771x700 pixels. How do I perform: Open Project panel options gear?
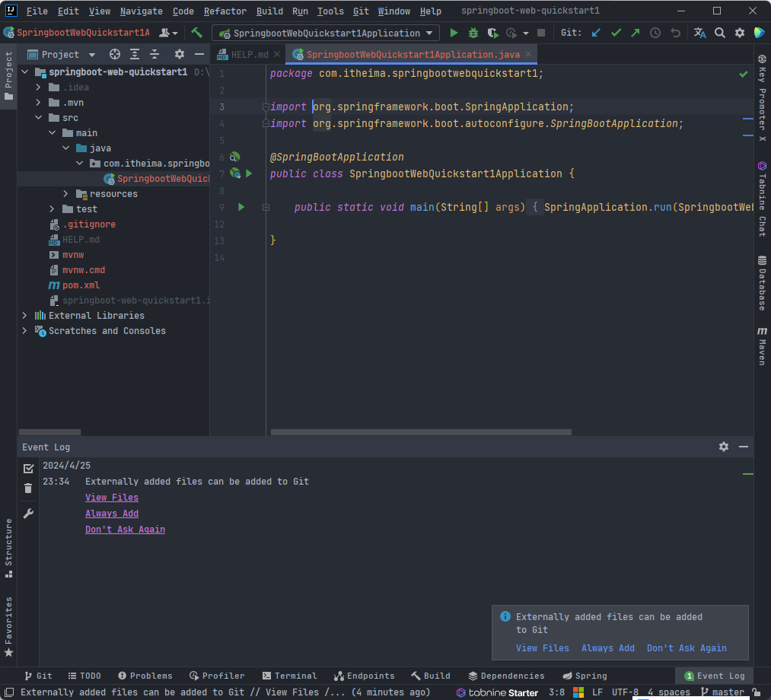[x=180, y=54]
